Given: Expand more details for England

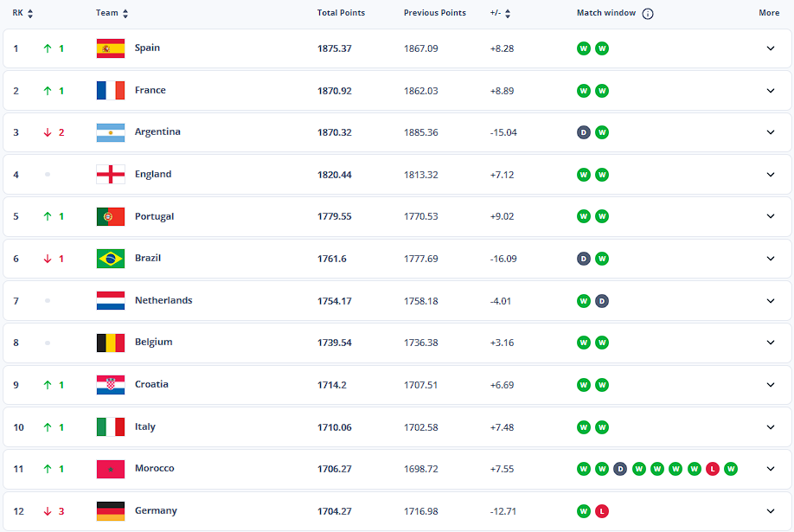Looking at the screenshot, I should coord(770,175).
